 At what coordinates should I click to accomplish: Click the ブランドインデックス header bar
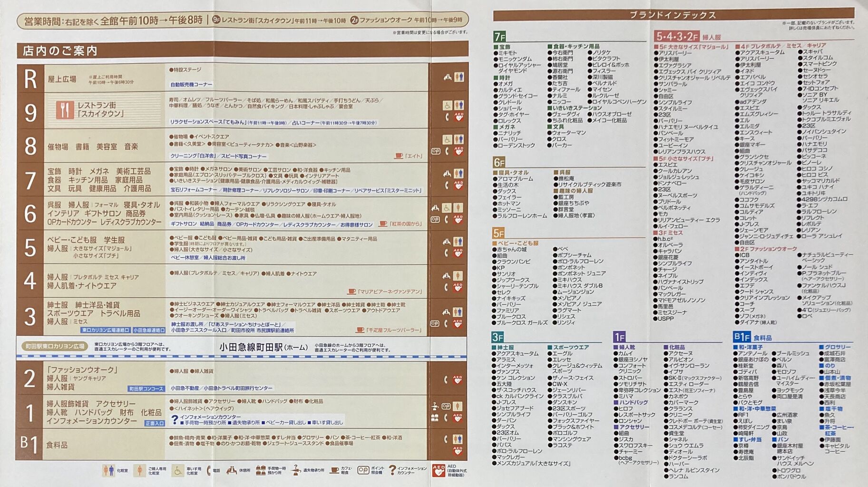click(x=673, y=15)
